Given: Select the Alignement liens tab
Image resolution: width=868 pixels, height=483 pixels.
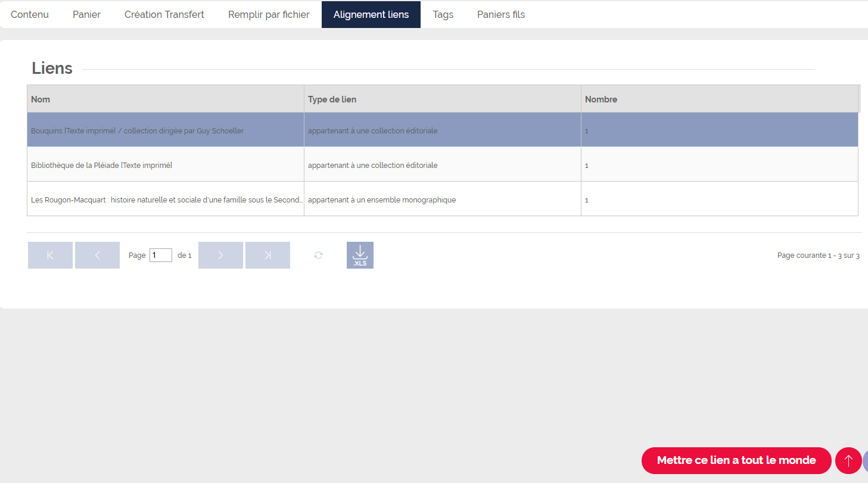Looking at the screenshot, I should pos(371,14).
